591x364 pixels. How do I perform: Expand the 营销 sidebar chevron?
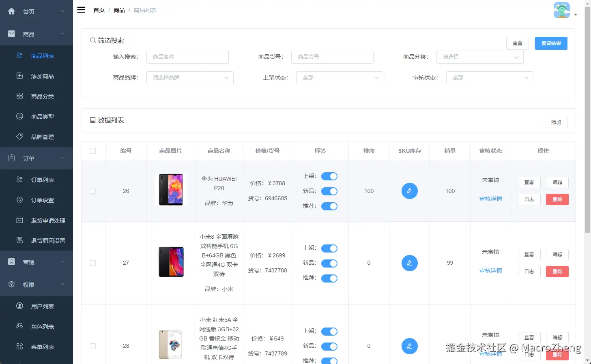point(62,261)
